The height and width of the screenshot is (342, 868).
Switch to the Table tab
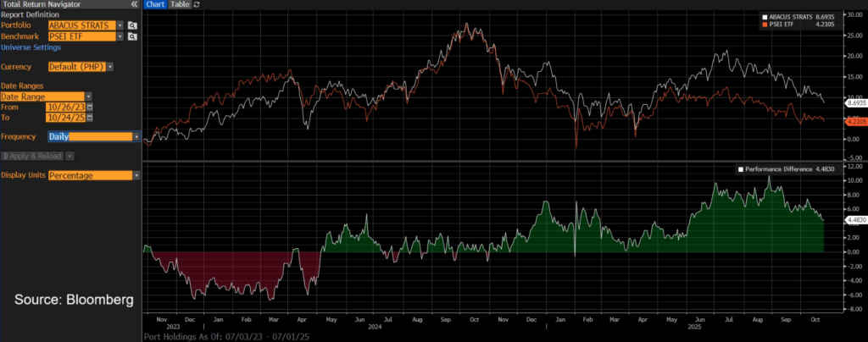(180, 4)
